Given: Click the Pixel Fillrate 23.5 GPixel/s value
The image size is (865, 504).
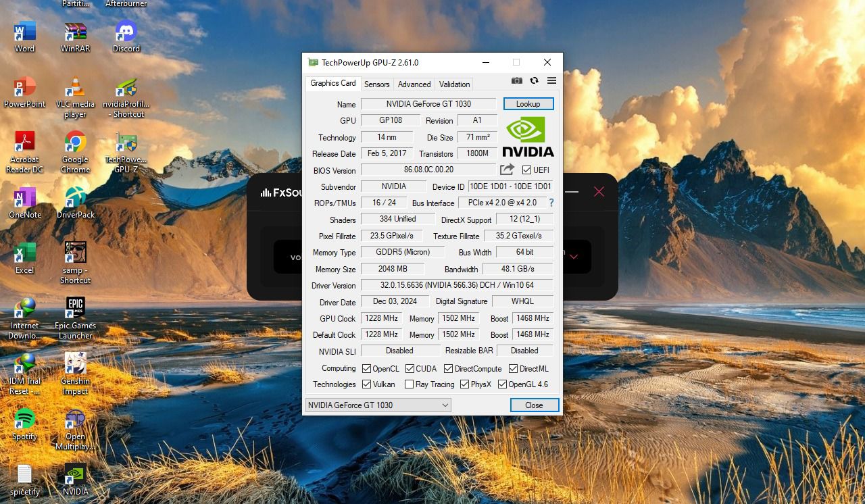Looking at the screenshot, I should click(x=392, y=236).
